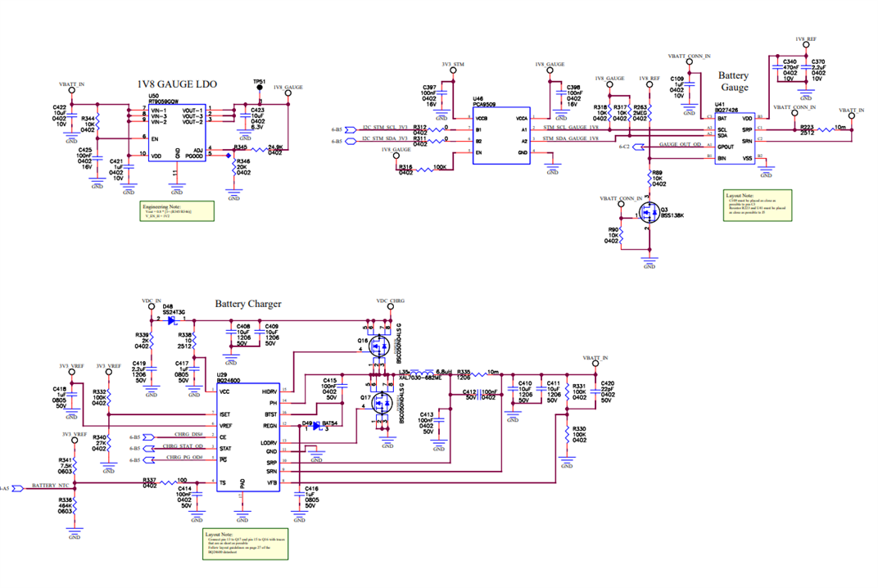878x588 pixels.
Task: Select the U50 RT9059GQW regulator block
Action: [x=177, y=133]
